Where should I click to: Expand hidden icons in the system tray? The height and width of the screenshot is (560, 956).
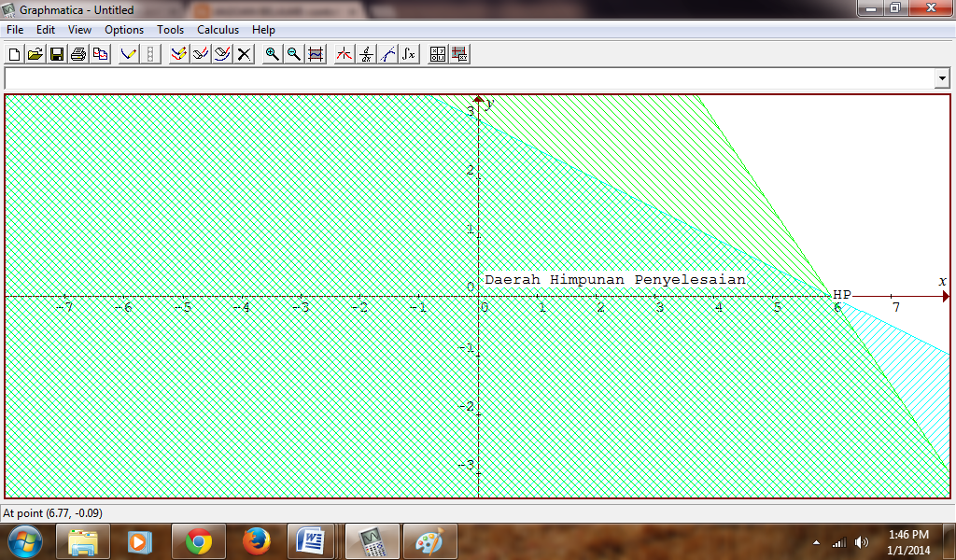[x=815, y=540]
